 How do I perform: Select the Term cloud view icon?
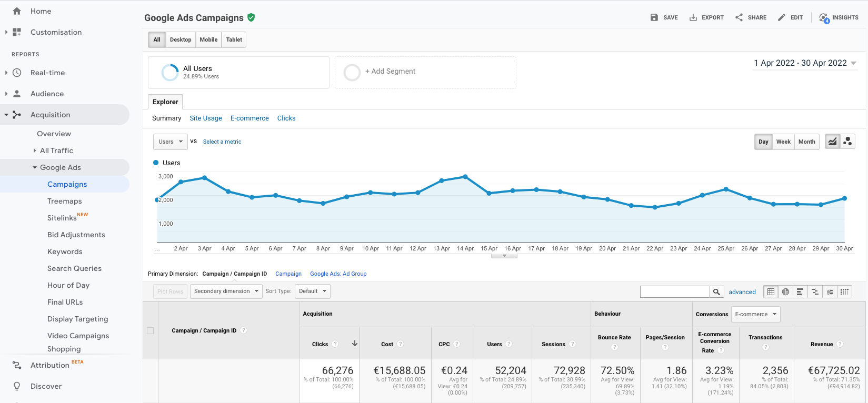(830, 292)
